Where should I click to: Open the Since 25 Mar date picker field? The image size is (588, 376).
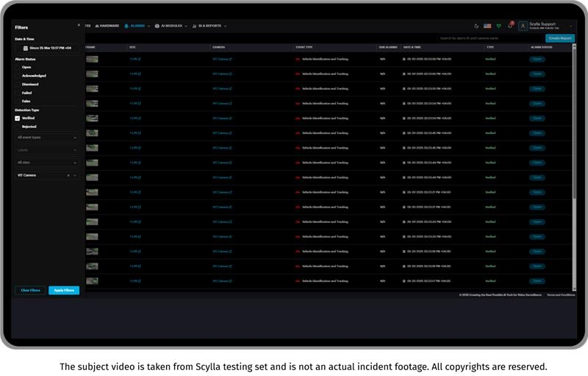point(47,48)
